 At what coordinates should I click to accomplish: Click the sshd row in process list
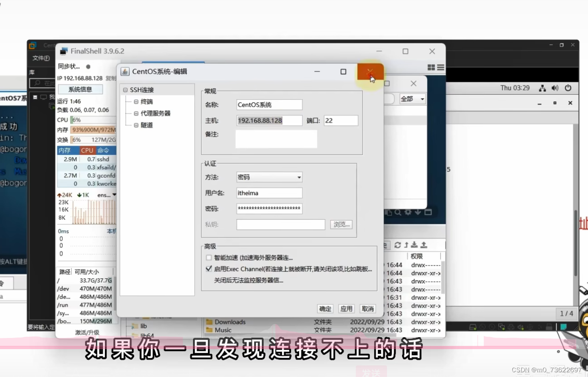pos(87,159)
